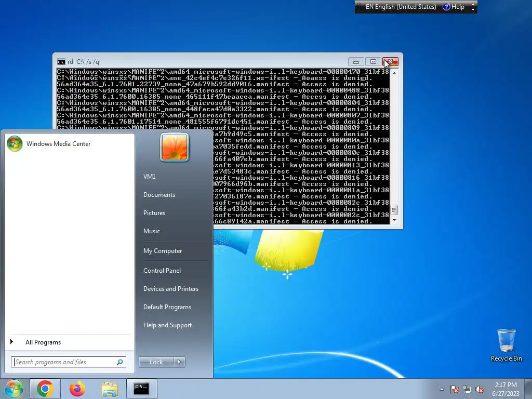Click the command prompt window title icon

(61, 62)
